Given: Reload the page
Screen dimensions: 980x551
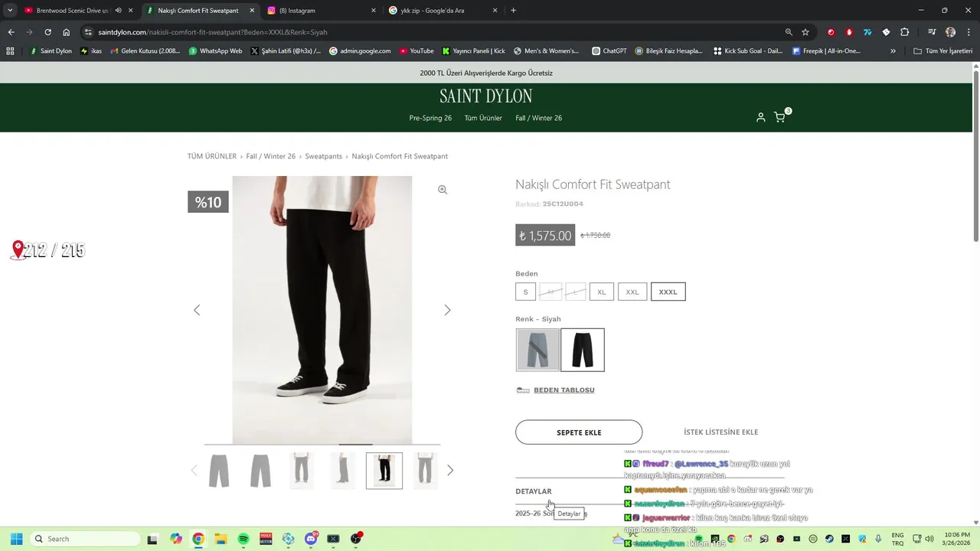Looking at the screenshot, I should pos(47,32).
